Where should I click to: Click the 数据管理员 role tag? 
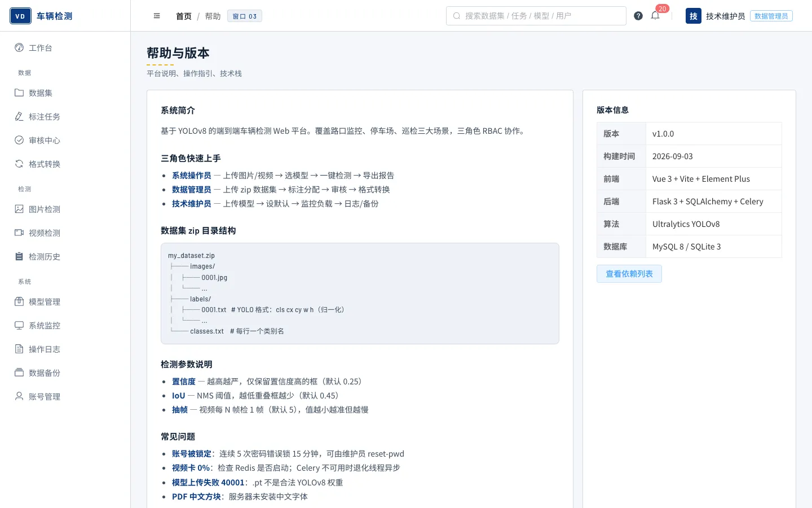pyautogui.click(x=771, y=16)
